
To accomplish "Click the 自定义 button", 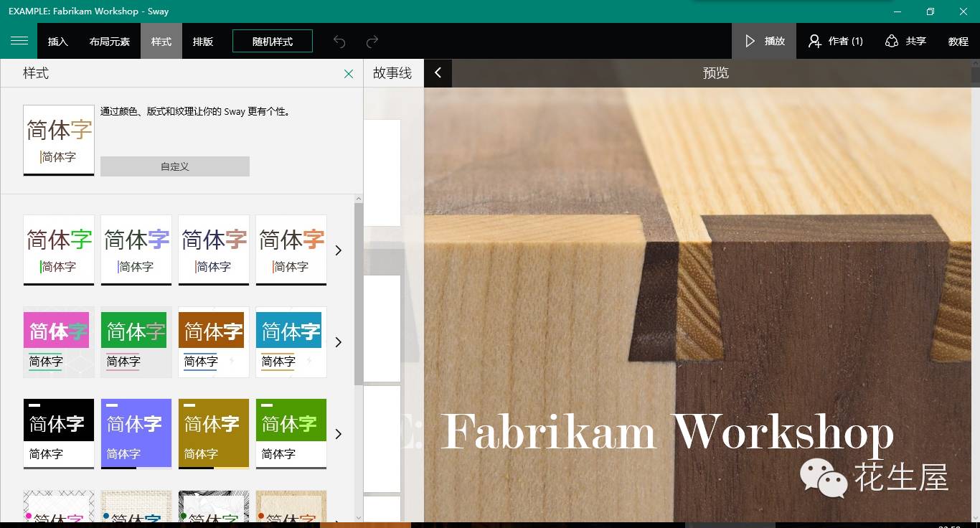I will pos(175,166).
